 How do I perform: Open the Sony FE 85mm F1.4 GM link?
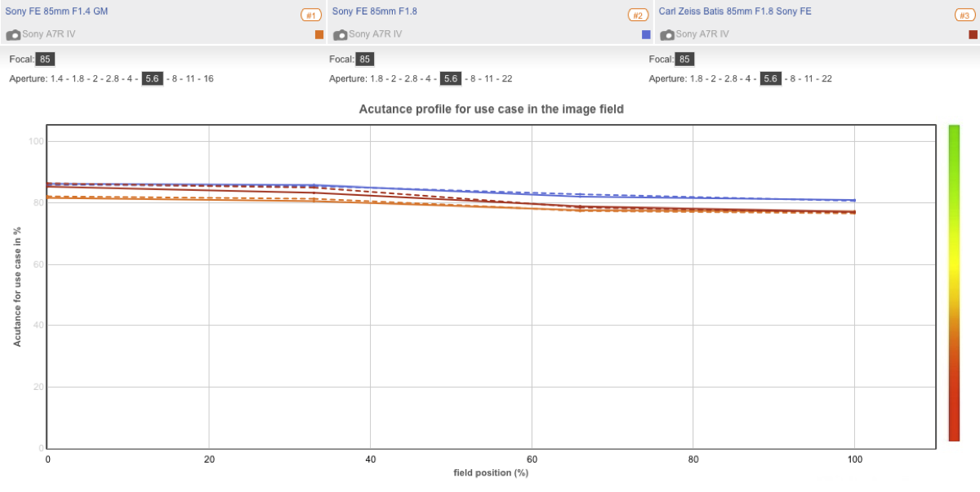(x=56, y=11)
